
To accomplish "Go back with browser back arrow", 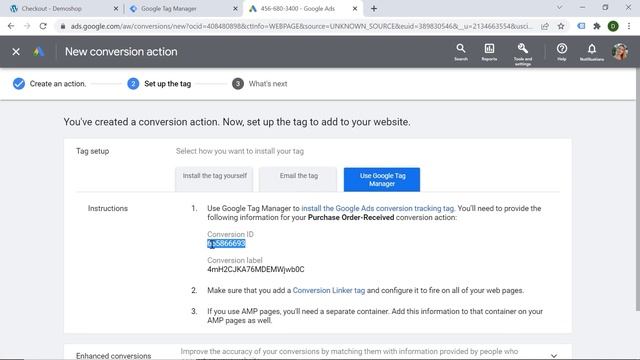I will [x=11, y=26].
